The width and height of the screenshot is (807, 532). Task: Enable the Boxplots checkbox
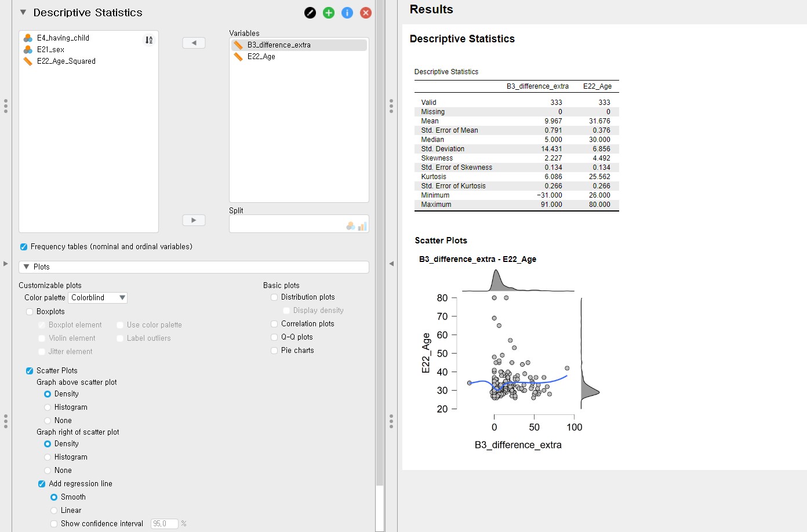[x=30, y=312]
